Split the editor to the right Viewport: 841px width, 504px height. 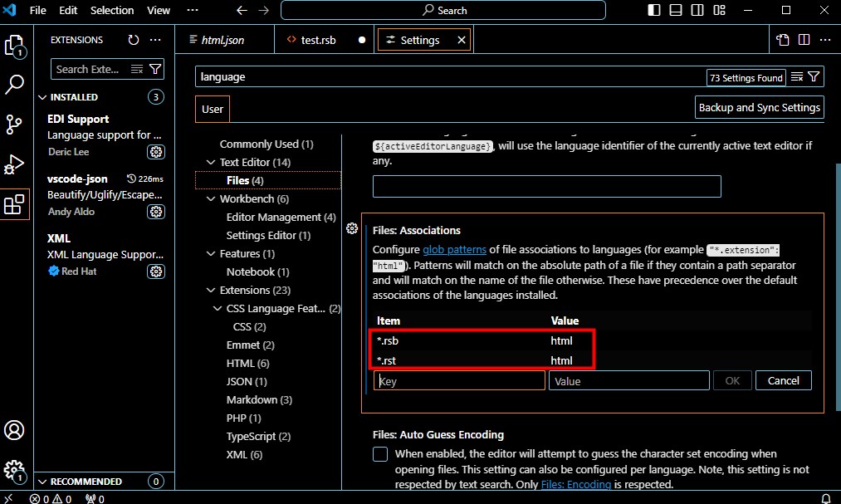tap(804, 40)
